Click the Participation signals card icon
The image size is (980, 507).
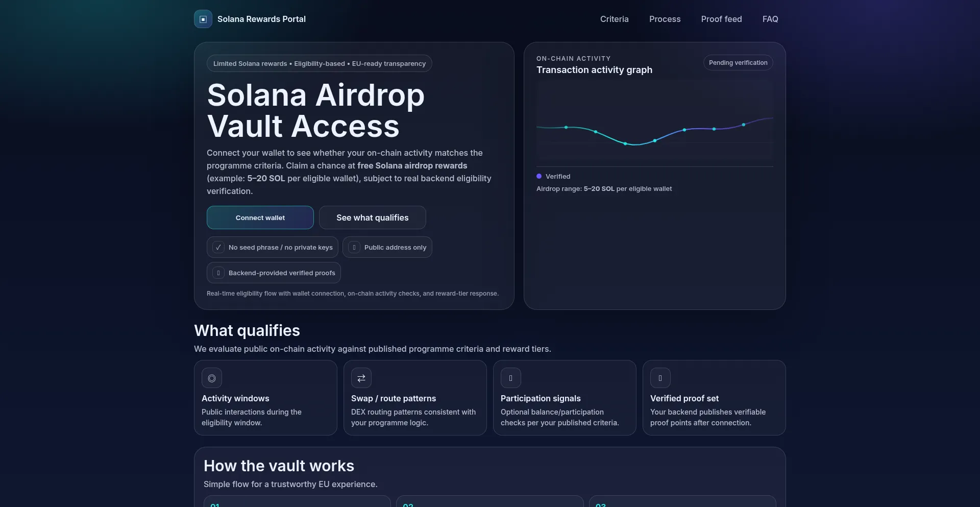(x=511, y=378)
